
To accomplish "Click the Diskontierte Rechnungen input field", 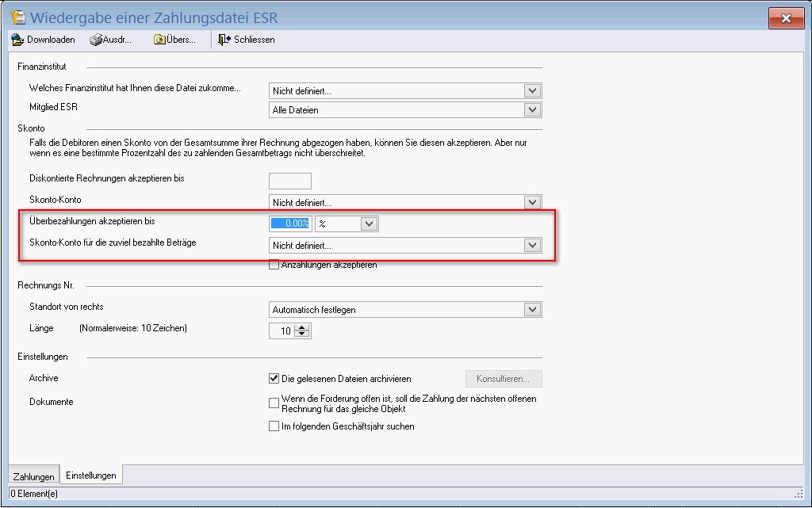I will point(290,181).
